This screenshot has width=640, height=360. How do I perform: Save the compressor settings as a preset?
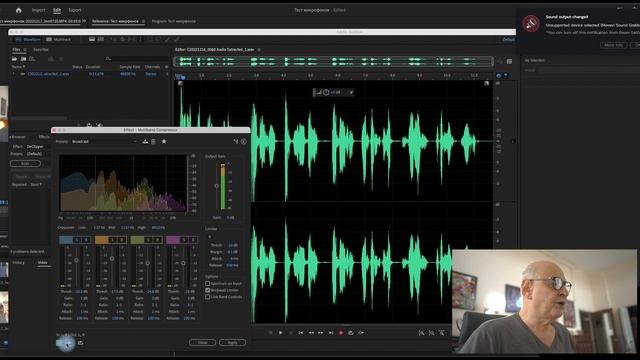tap(145, 142)
